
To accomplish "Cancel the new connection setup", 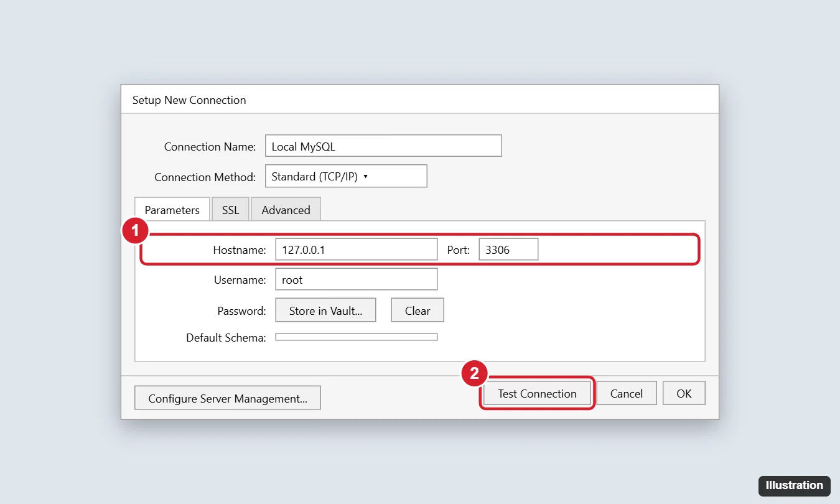I will point(627,393).
